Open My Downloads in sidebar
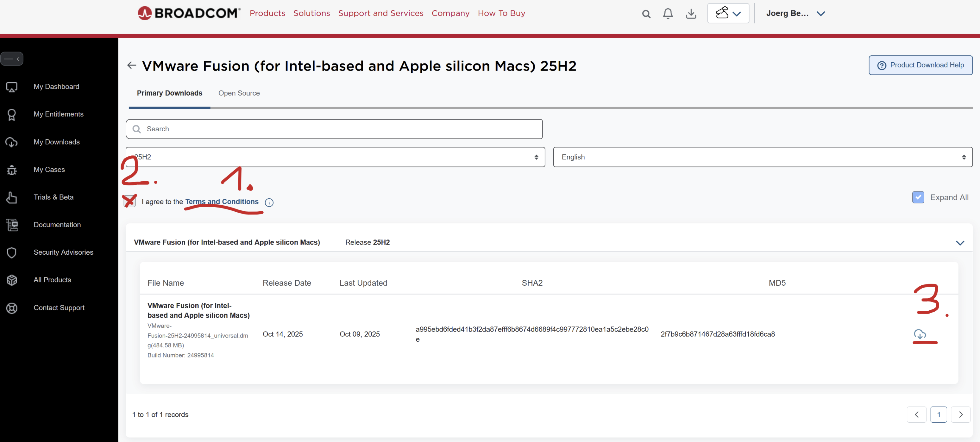The image size is (980, 442). [x=56, y=142]
